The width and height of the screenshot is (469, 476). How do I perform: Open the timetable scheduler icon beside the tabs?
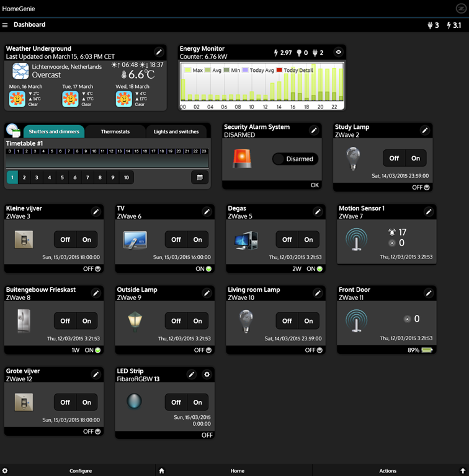[x=13, y=130]
